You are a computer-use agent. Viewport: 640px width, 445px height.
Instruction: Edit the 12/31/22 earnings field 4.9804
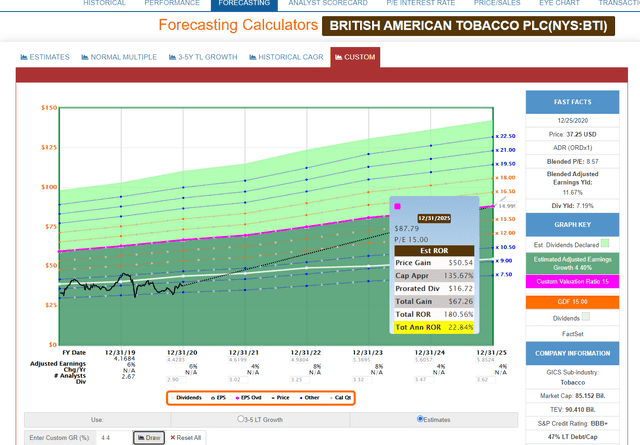tap(300, 360)
